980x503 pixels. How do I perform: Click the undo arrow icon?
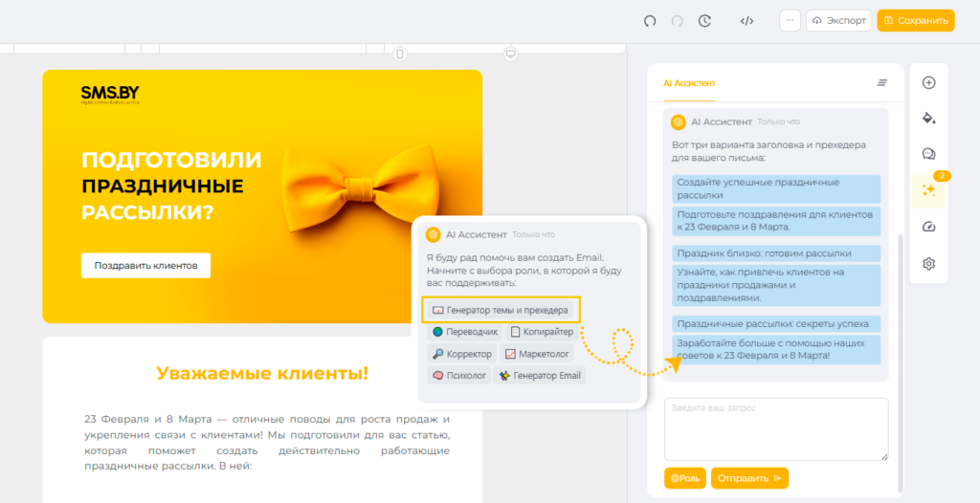pyautogui.click(x=650, y=21)
